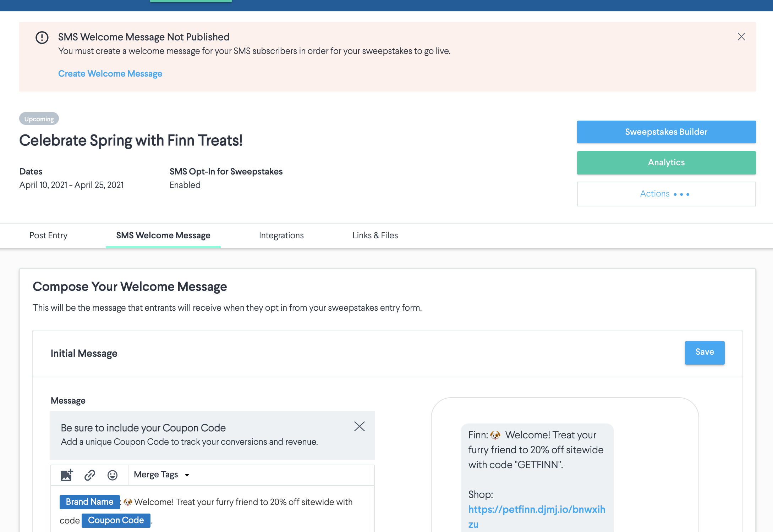Click the sweepstakes title Celebrate Spring with Finn Treats!
This screenshot has height=532, width=773.
(131, 140)
